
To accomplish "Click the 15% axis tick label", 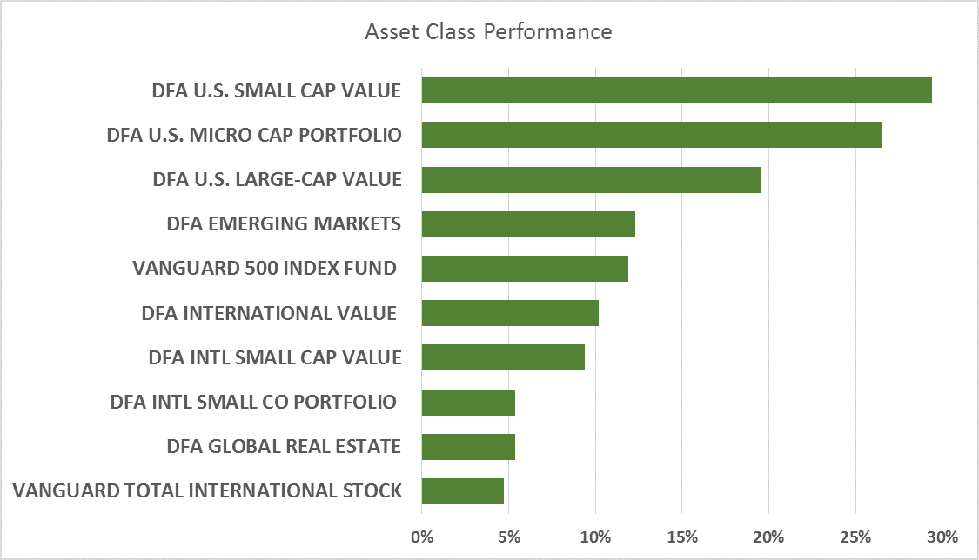I will [x=681, y=535].
